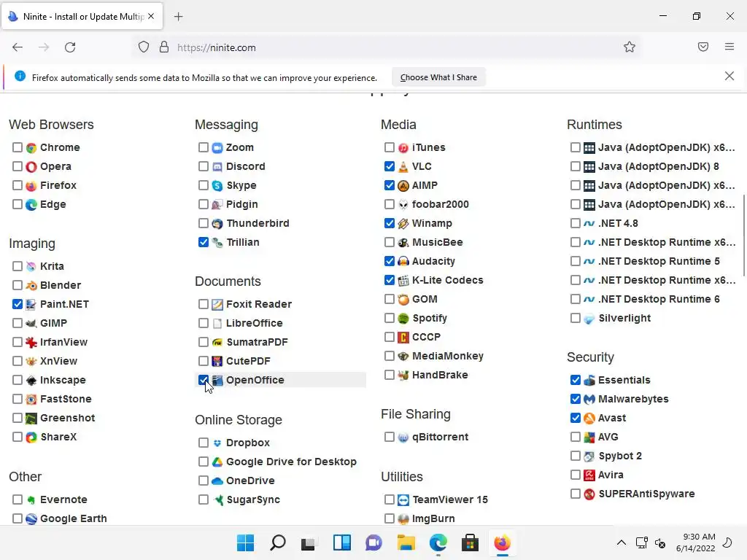Click the Chrome browser icon

tap(31, 147)
